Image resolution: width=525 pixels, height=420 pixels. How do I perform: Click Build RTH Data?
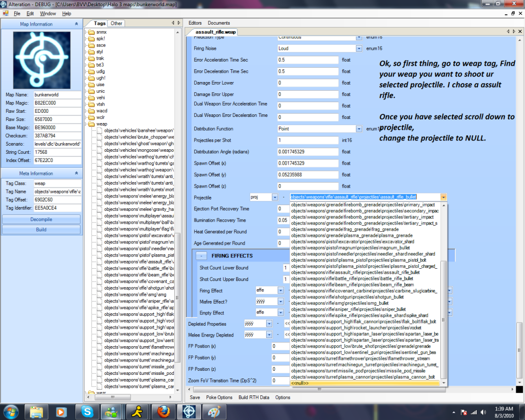(x=254, y=397)
